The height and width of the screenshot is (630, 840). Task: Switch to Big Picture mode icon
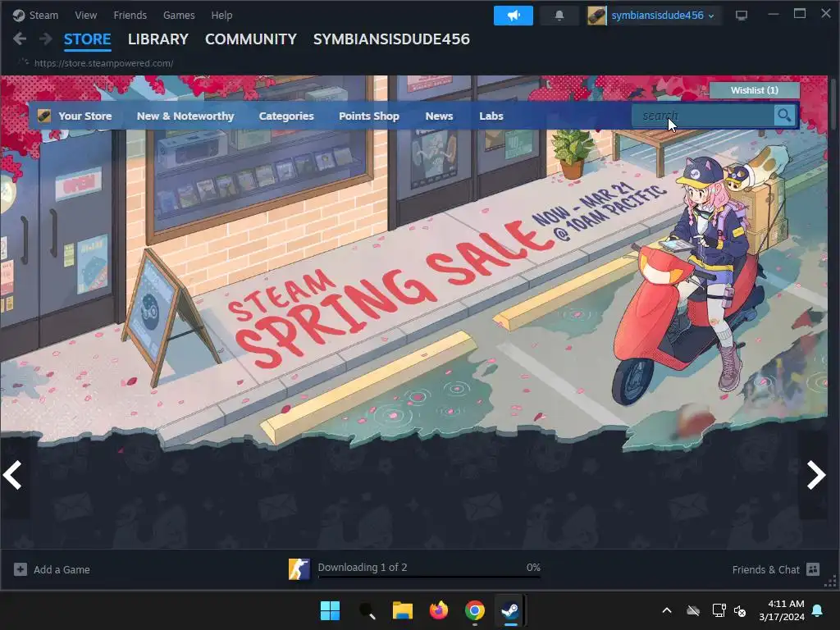742,16
